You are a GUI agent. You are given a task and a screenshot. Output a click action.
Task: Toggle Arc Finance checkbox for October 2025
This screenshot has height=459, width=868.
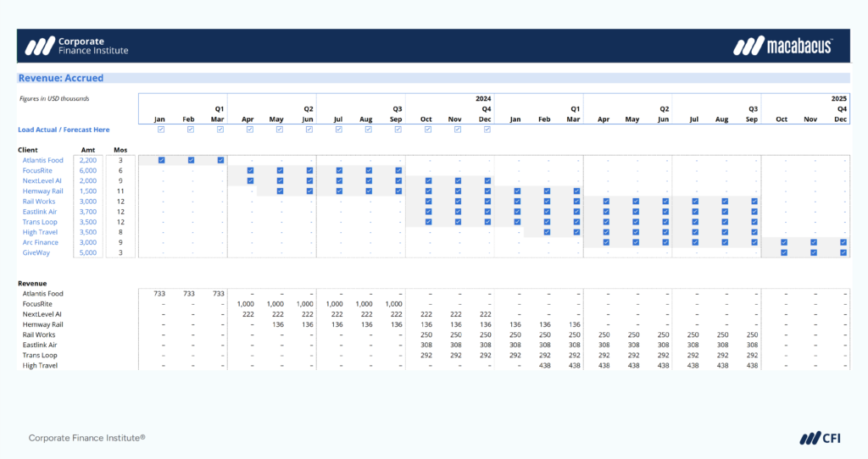(783, 242)
